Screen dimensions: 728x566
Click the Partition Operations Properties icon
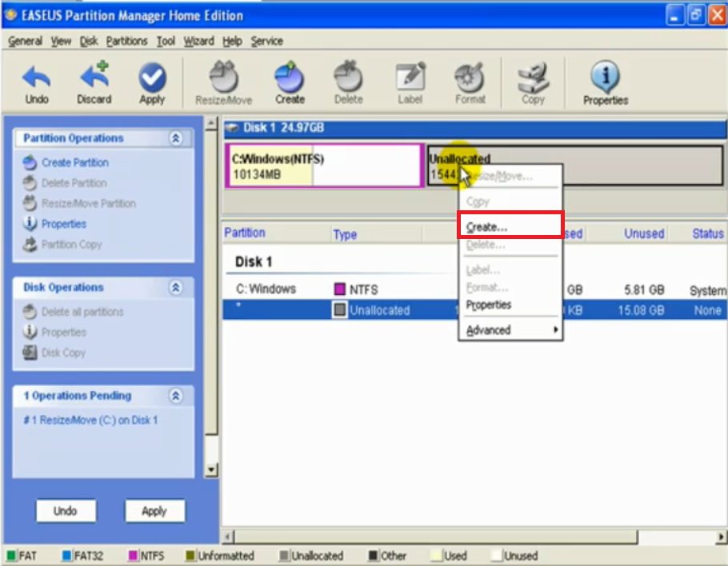click(30, 224)
